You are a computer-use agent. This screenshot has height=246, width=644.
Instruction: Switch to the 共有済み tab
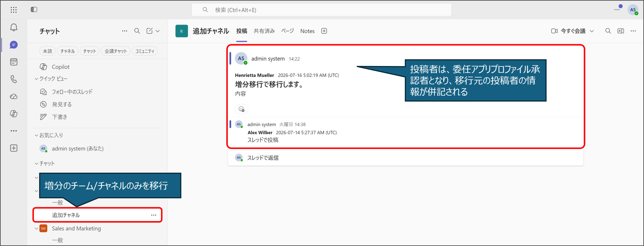[264, 31]
